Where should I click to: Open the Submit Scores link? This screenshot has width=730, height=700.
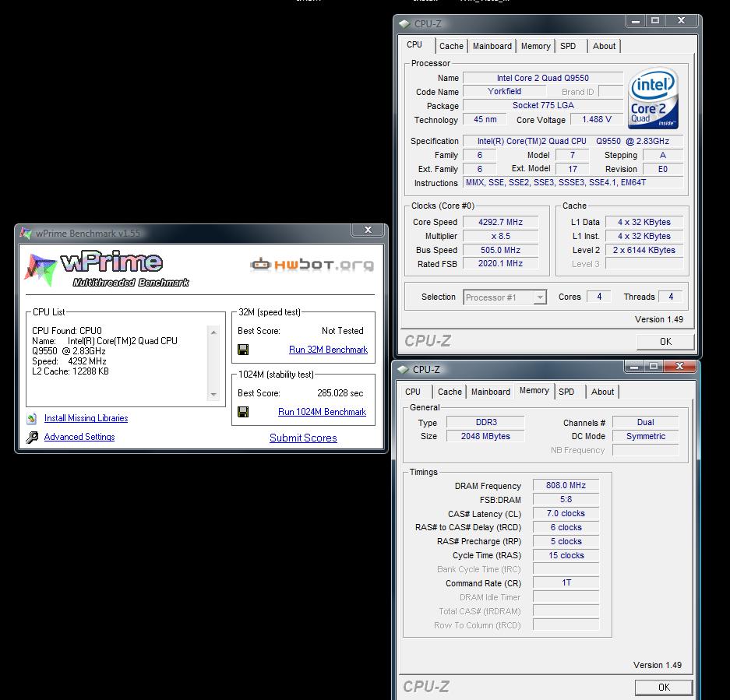(303, 438)
